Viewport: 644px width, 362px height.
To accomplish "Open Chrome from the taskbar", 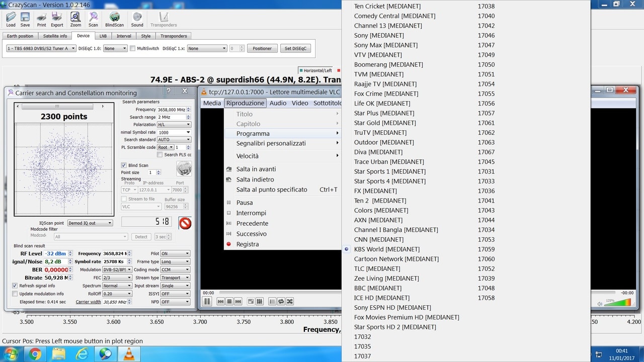I will (x=35, y=354).
